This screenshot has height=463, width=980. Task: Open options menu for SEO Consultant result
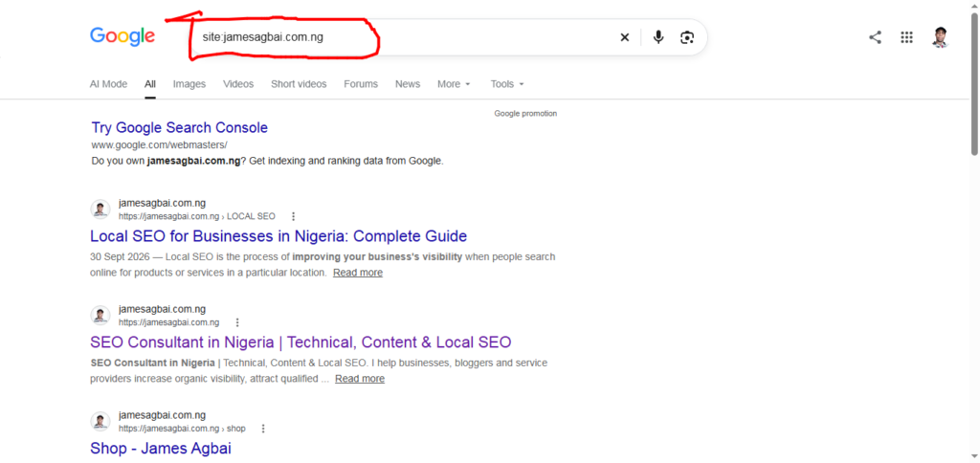pyautogui.click(x=237, y=322)
